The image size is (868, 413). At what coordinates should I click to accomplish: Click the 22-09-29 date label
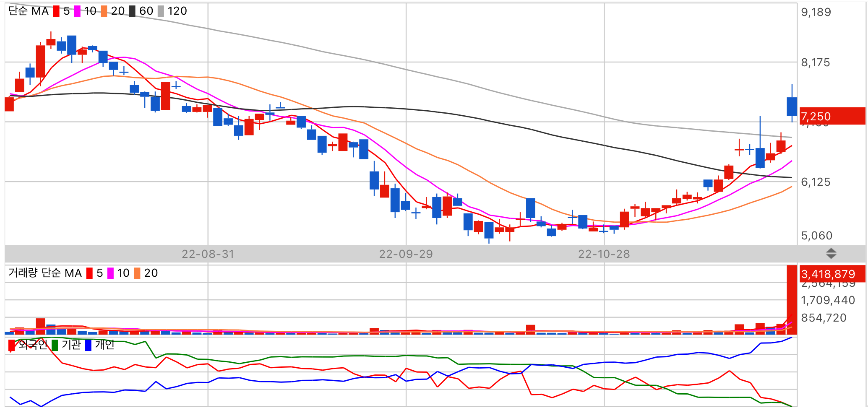pyautogui.click(x=406, y=254)
